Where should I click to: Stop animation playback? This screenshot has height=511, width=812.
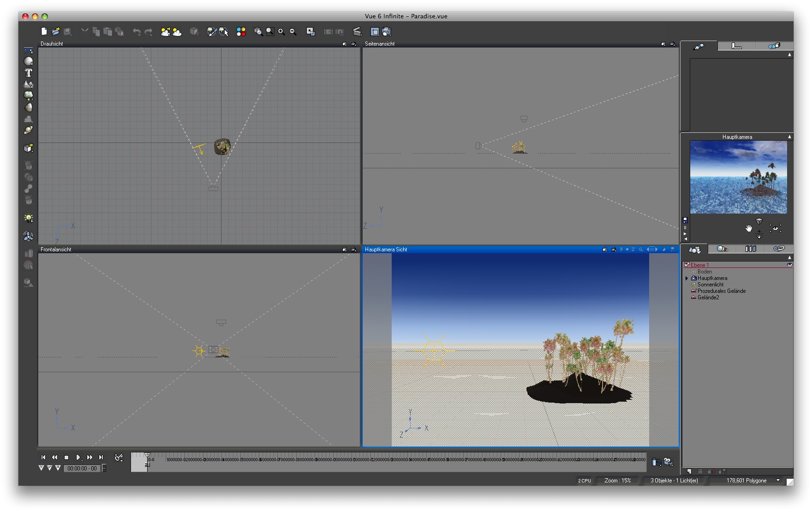(66, 458)
